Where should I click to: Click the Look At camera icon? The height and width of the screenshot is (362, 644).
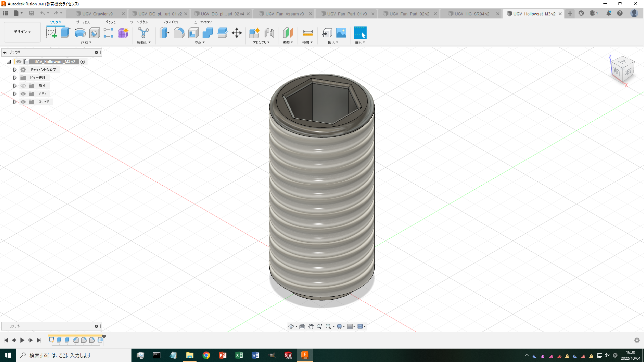click(x=302, y=326)
